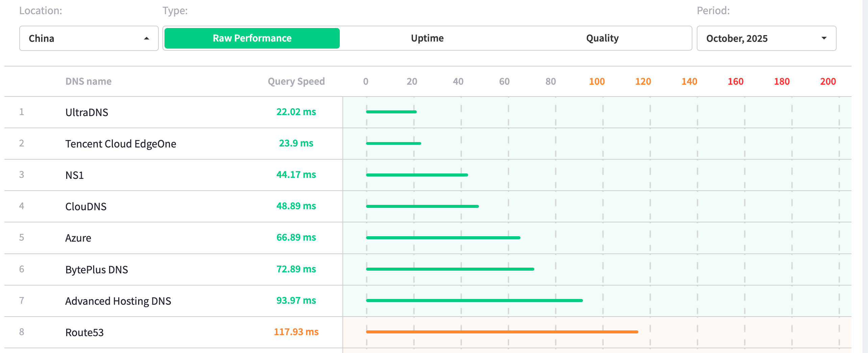
Task: Click the Route53 provider name
Action: (84, 332)
